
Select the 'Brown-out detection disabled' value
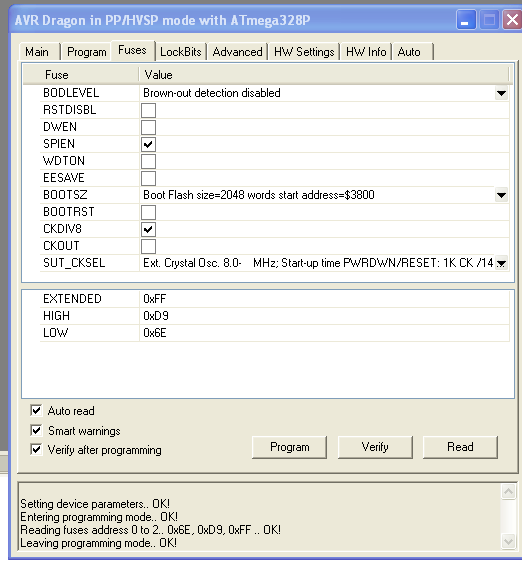pos(212,93)
